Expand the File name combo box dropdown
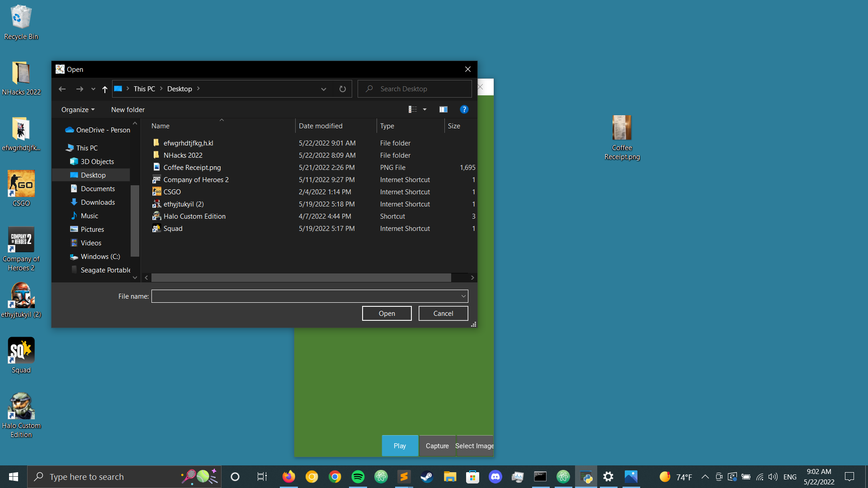The width and height of the screenshot is (868, 488). point(463,296)
